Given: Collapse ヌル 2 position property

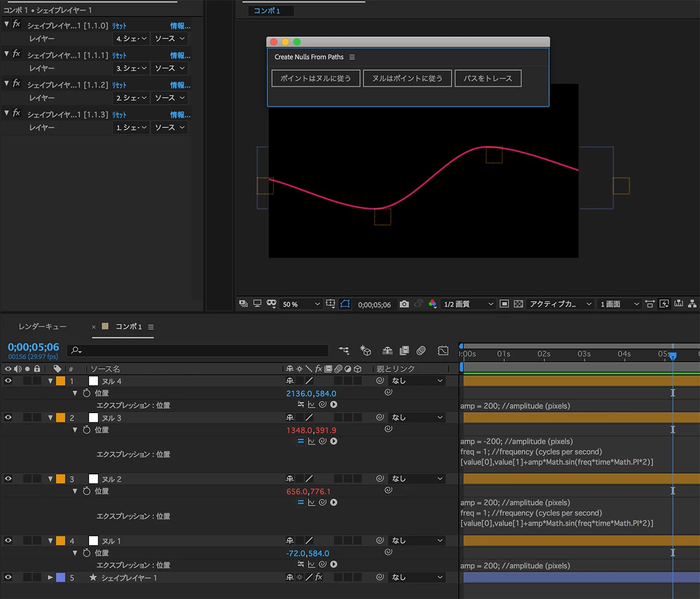Looking at the screenshot, I should pos(75,491).
